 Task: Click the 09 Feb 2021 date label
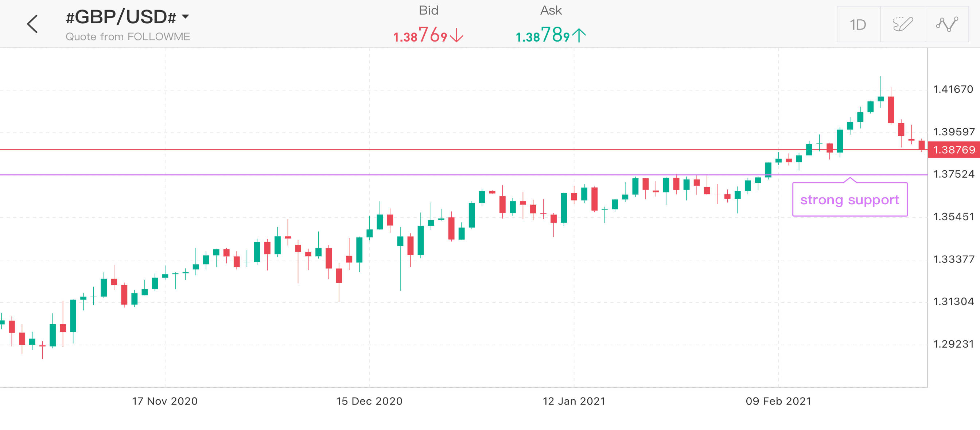[x=778, y=401]
